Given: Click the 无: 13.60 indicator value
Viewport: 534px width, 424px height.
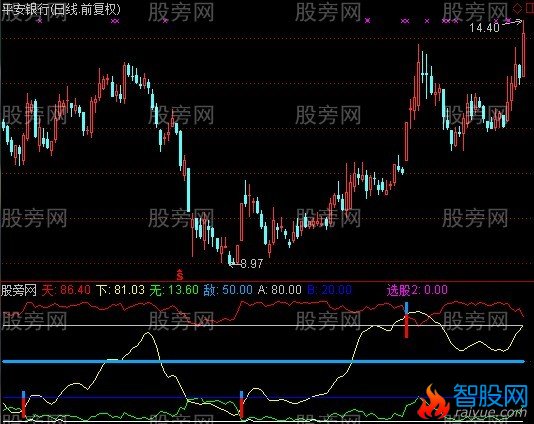Looking at the screenshot, I should (x=174, y=290).
